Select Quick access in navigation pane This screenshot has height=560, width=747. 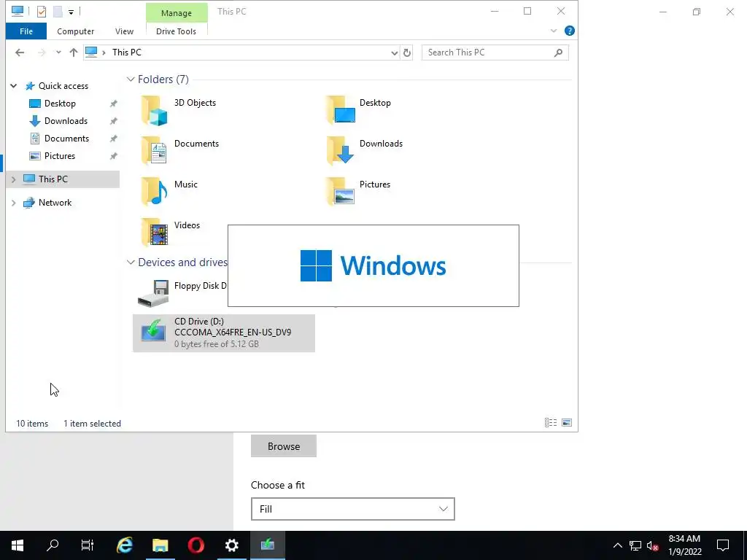[63, 86]
